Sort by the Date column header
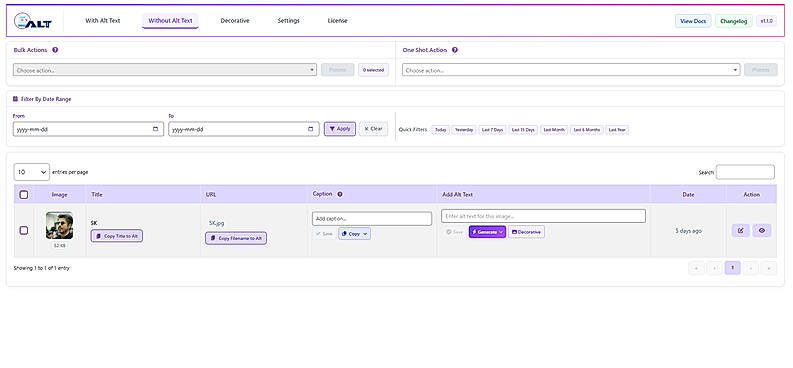 pos(688,194)
